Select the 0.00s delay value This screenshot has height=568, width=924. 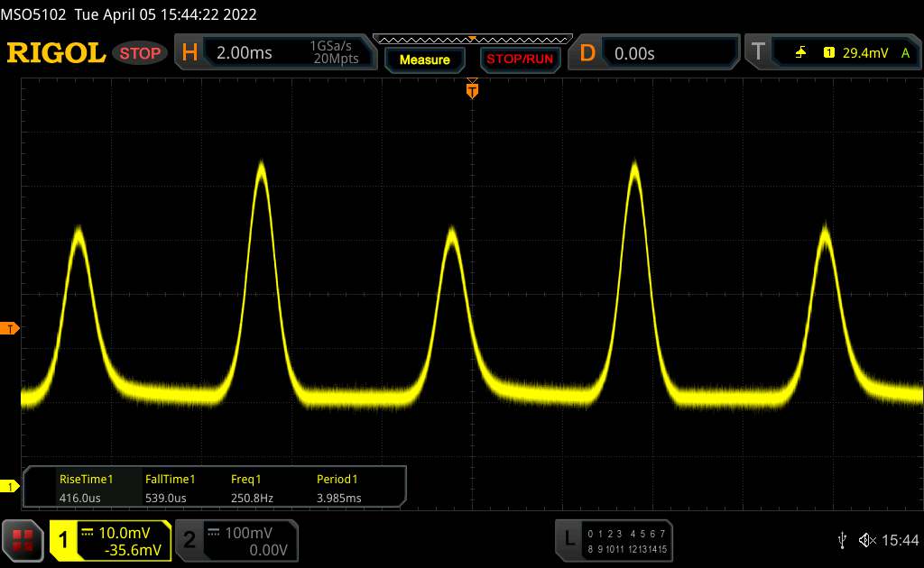[634, 53]
